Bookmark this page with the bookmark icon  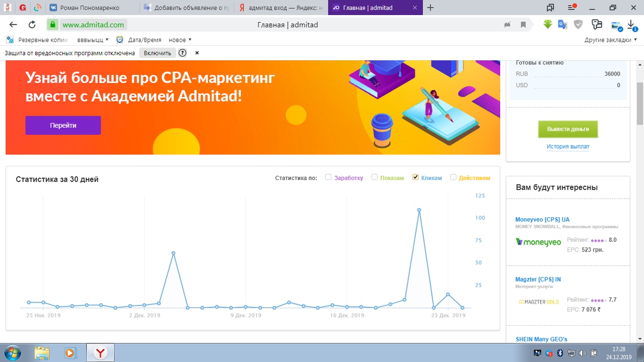click(x=523, y=25)
